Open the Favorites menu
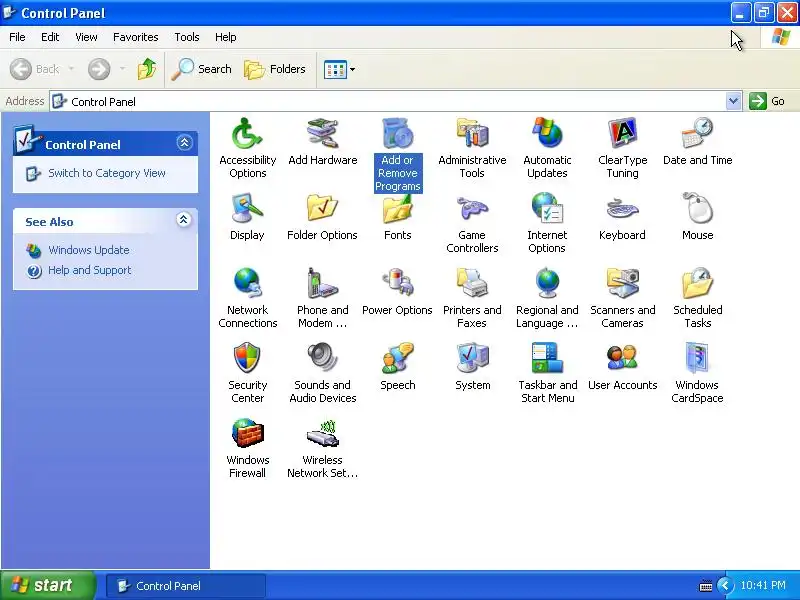This screenshot has width=800, height=600. (x=136, y=37)
